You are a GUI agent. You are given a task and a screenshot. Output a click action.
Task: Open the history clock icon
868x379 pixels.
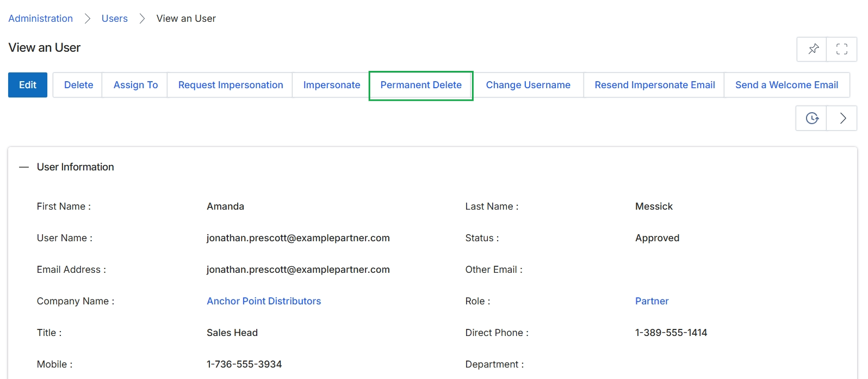pyautogui.click(x=811, y=118)
